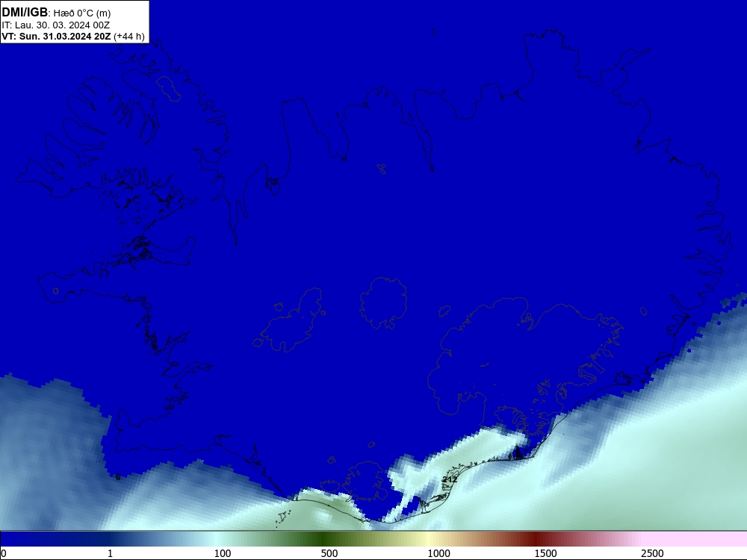Click the DMI/IGB title text
Screen dimensions: 747x560
[25, 13]
